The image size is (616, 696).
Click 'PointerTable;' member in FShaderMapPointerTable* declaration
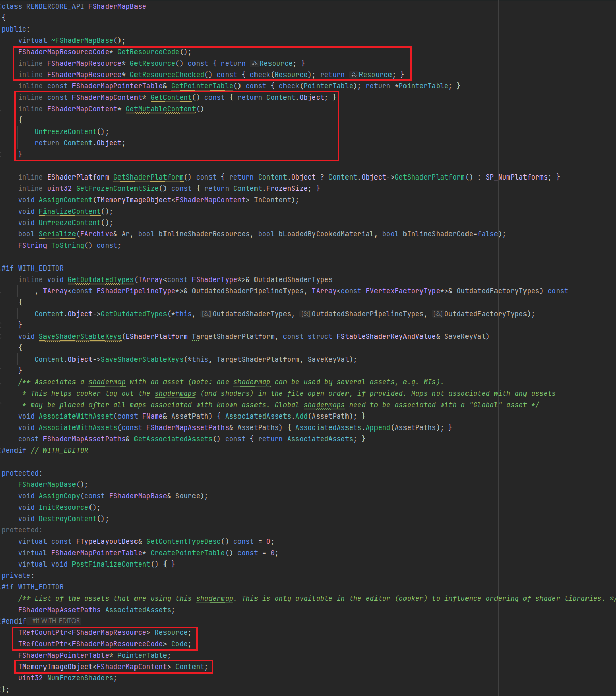pos(144,655)
